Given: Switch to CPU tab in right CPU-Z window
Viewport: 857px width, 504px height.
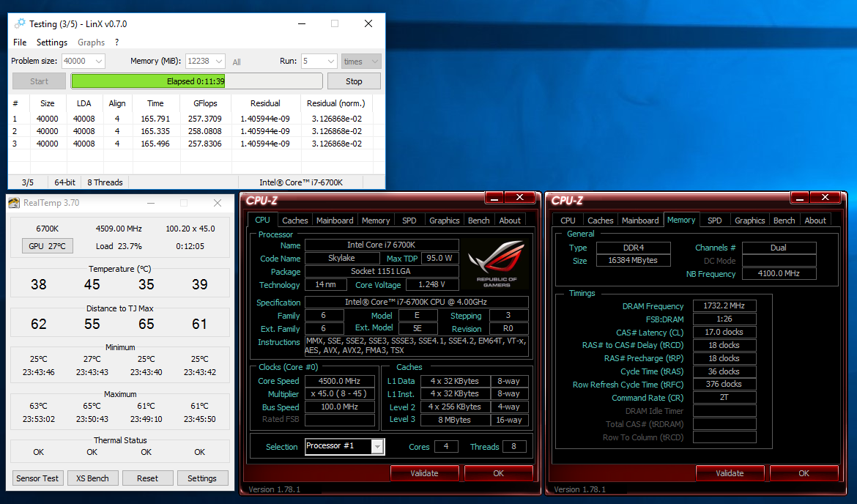Looking at the screenshot, I should click(568, 220).
